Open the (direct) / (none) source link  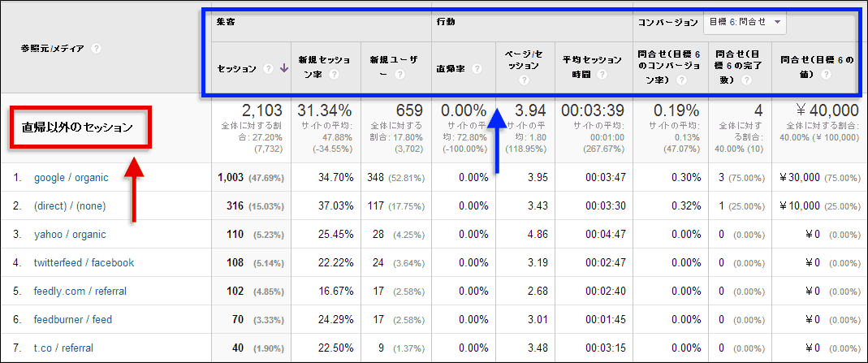[x=69, y=205]
